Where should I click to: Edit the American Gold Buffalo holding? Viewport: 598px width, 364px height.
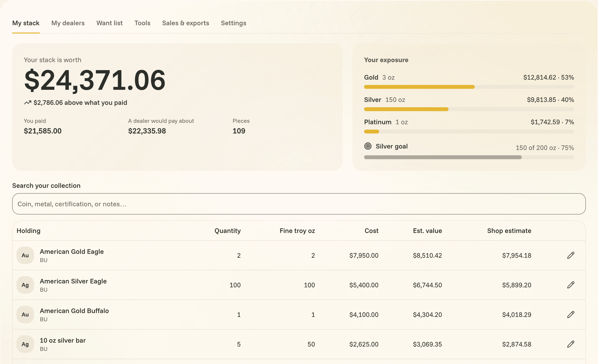click(571, 314)
